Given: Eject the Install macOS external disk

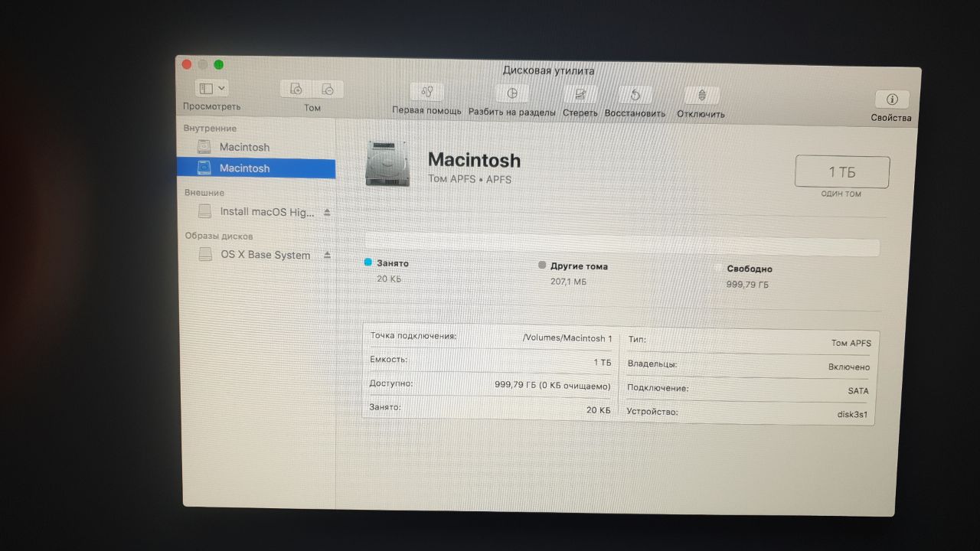Looking at the screenshot, I should click(x=327, y=212).
